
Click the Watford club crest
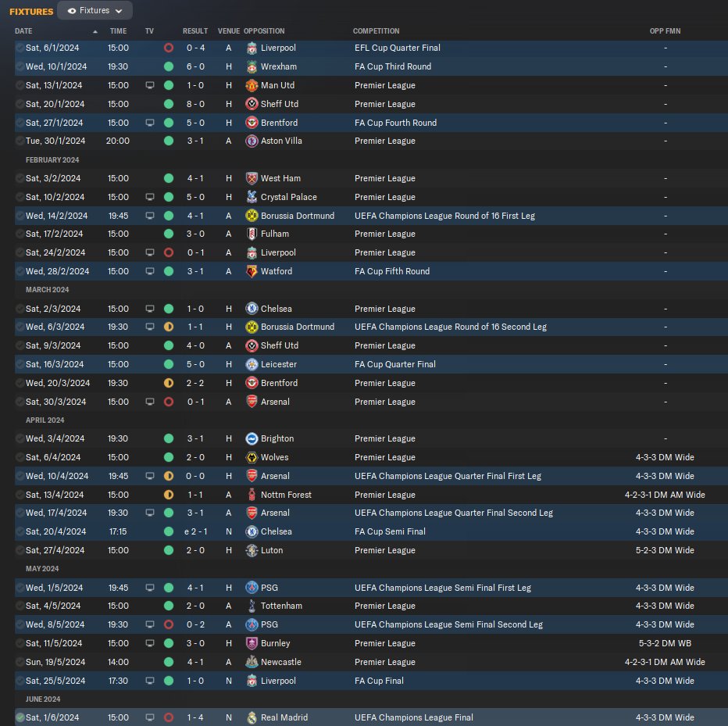click(x=252, y=271)
